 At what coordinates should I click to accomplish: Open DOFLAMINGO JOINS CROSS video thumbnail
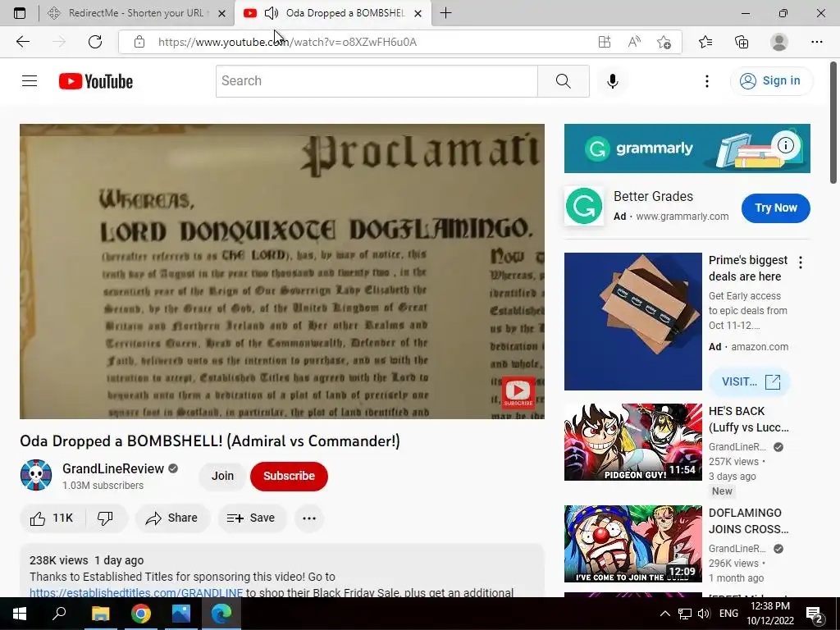pos(632,544)
